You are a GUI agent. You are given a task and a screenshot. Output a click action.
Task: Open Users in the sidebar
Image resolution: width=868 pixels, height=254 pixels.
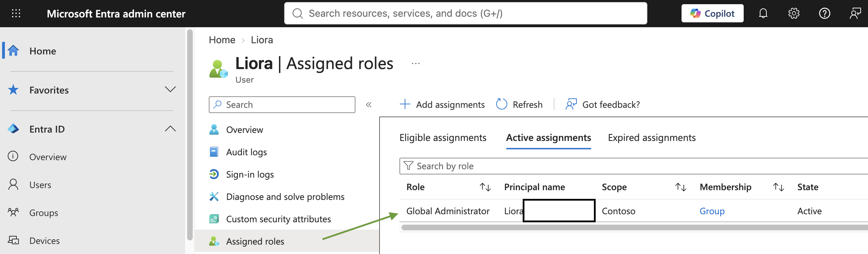(40, 185)
